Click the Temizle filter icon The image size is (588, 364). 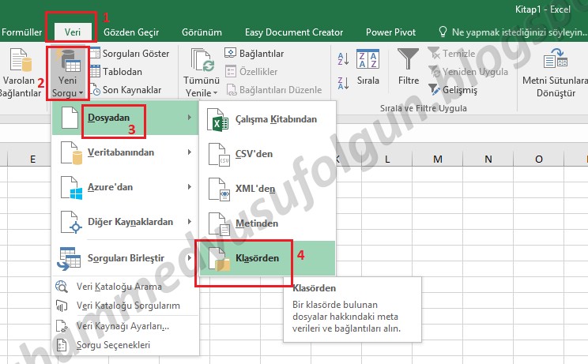point(434,53)
